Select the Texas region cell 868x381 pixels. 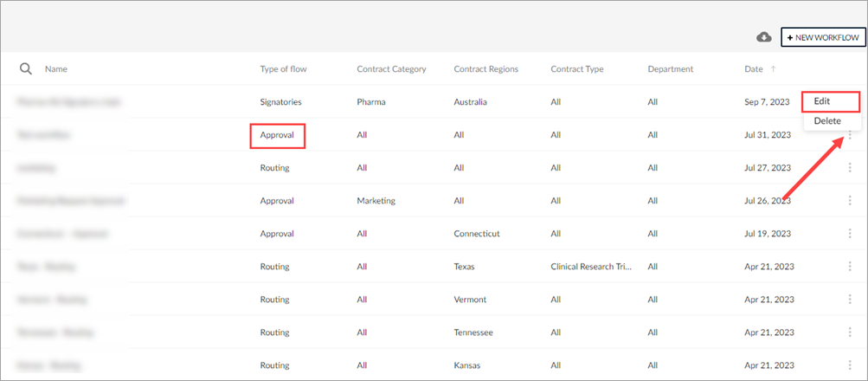[464, 267]
